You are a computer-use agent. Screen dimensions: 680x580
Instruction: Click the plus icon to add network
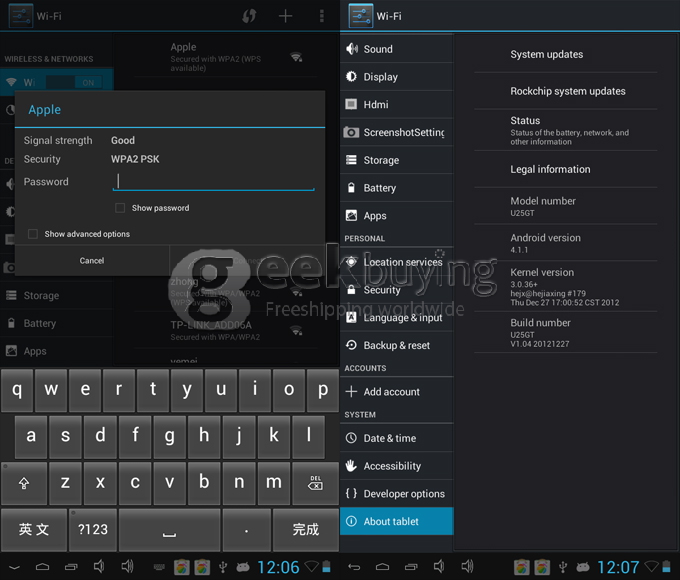285,16
